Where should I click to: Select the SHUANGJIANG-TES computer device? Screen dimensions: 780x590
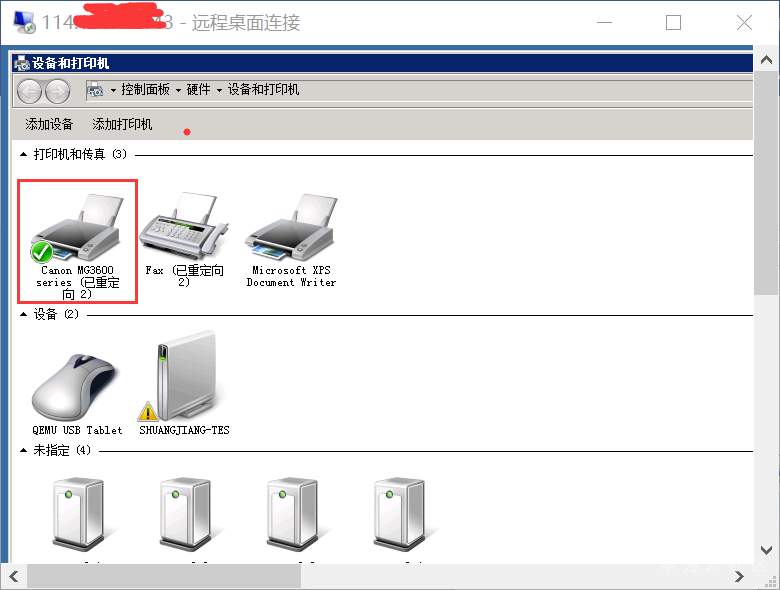point(184,384)
